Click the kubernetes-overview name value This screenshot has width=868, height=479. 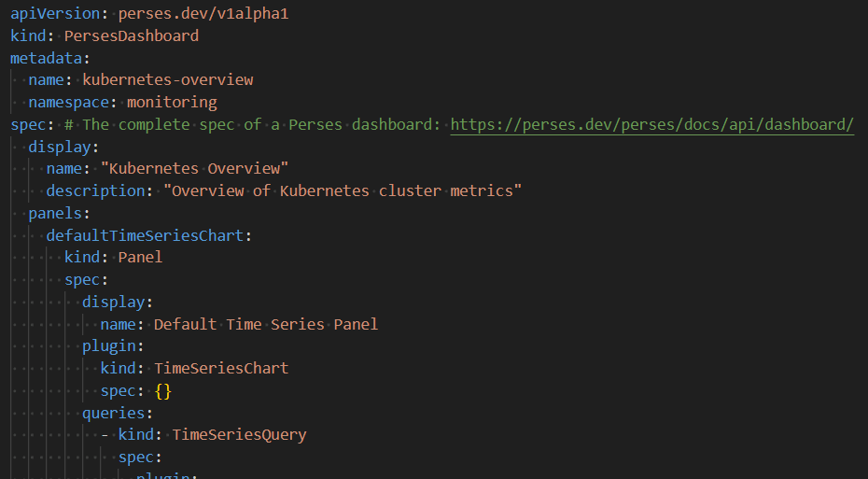pos(168,79)
